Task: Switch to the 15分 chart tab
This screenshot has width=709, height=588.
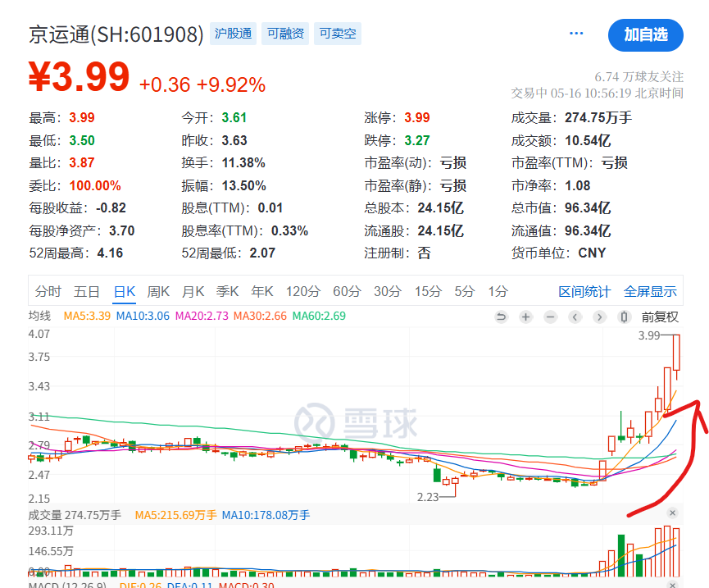Action: tap(428, 291)
